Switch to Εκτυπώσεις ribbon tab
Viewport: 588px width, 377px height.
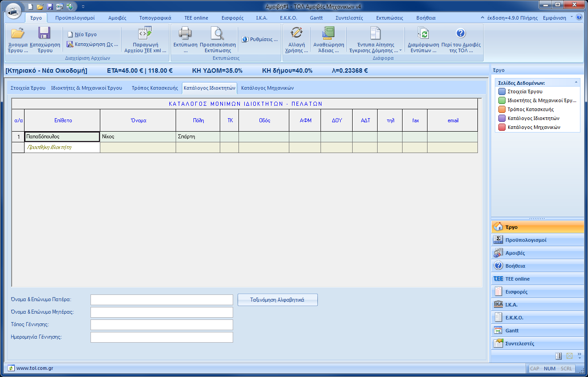coord(390,18)
